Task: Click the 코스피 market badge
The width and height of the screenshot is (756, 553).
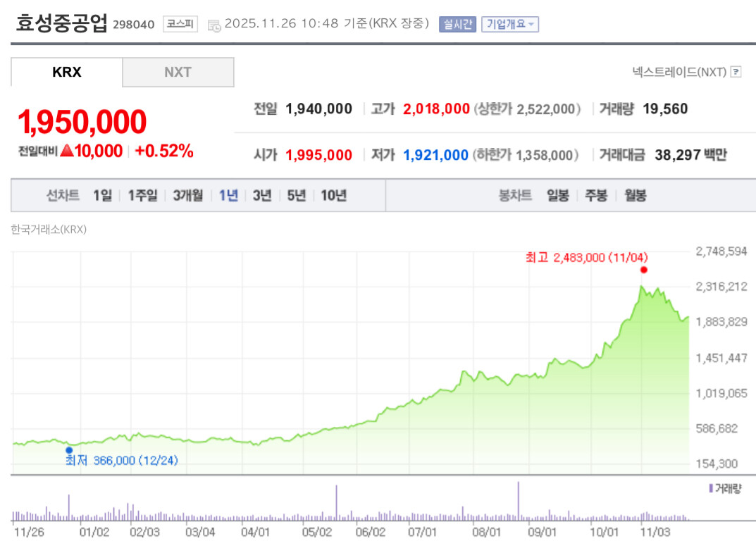Action: [180, 24]
